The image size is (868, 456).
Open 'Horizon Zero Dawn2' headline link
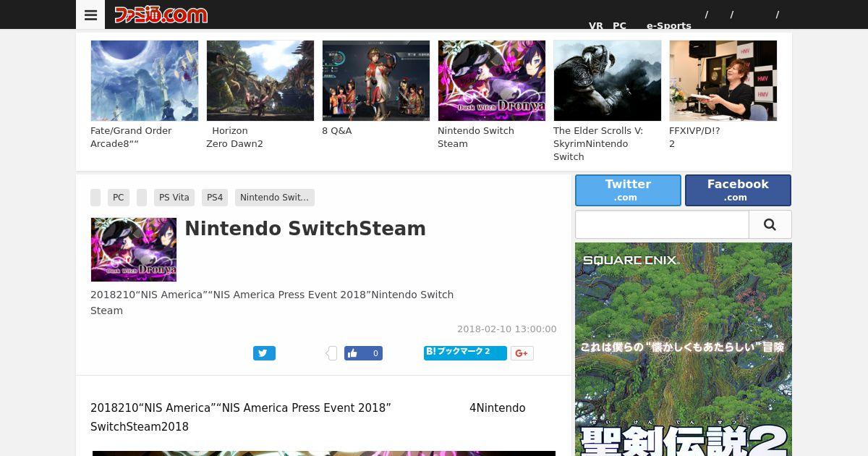[234, 138]
